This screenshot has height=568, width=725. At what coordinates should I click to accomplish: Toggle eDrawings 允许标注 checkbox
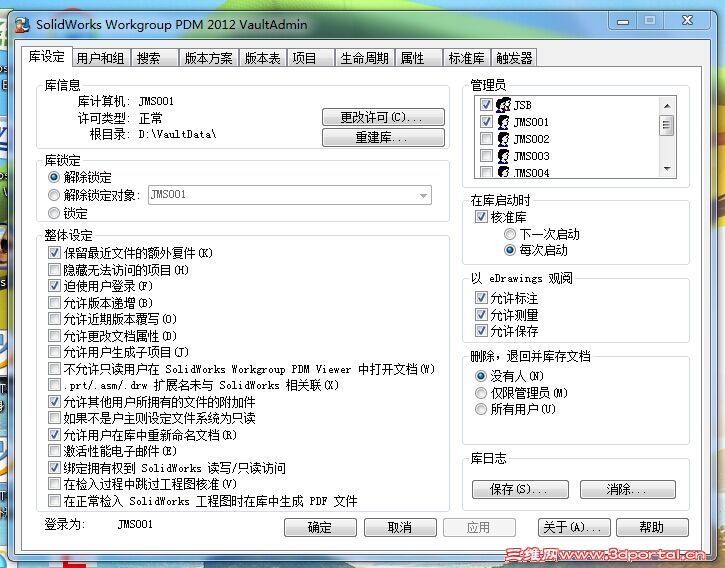click(x=481, y=297)
